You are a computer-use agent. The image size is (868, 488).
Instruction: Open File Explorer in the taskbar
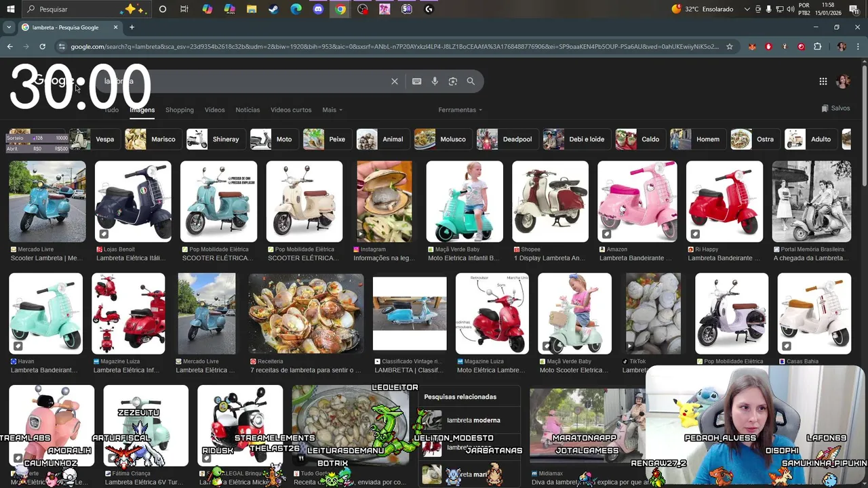(252, 9)
